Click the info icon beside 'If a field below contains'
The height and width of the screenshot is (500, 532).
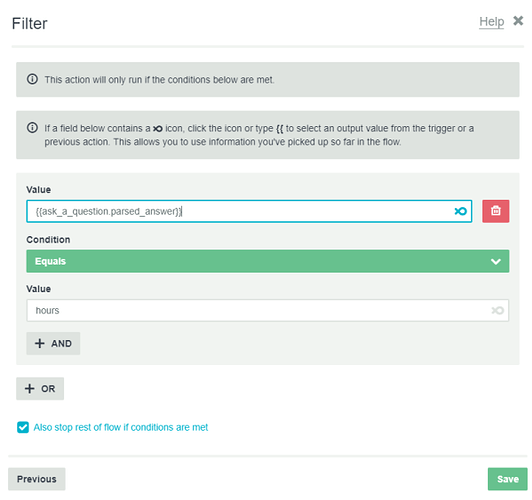(32, 128)
